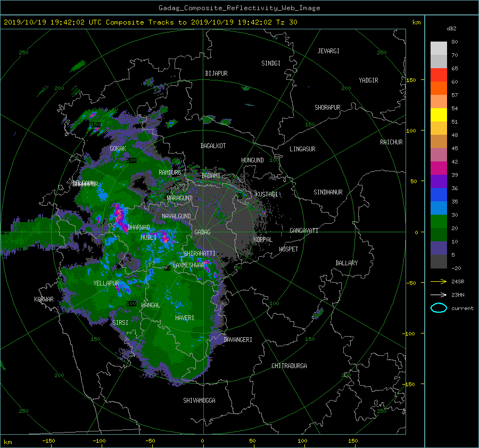The image size is (479, 448).
Task: Click the DAVANGERI city label
Action: 238,340
